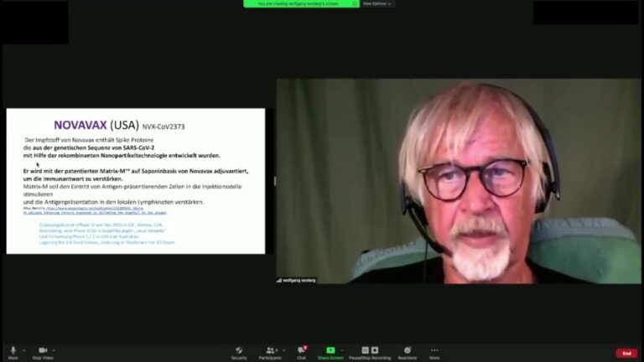Stop Video camera button
This screenshot has height=362, width=644.
[43, 352]
